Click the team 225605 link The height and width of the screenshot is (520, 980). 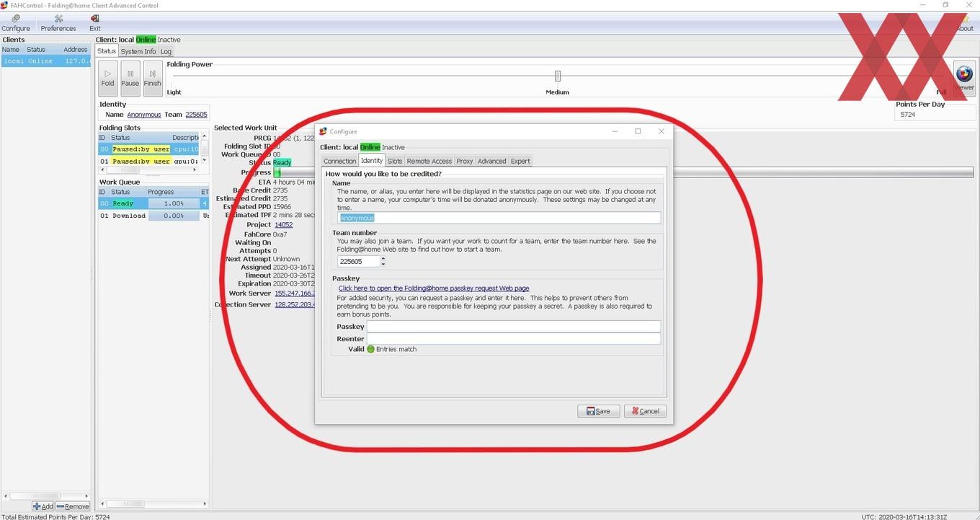click(x=196, y=115)
